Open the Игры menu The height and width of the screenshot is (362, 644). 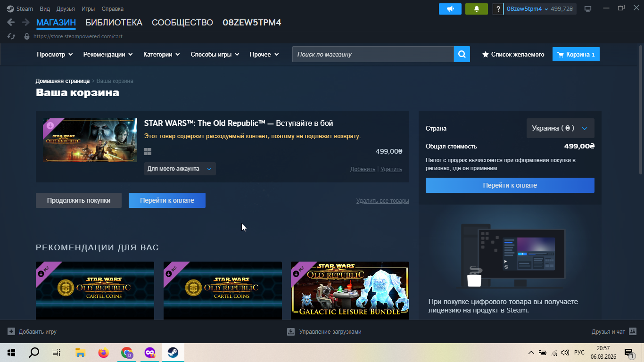click(88, 9)
